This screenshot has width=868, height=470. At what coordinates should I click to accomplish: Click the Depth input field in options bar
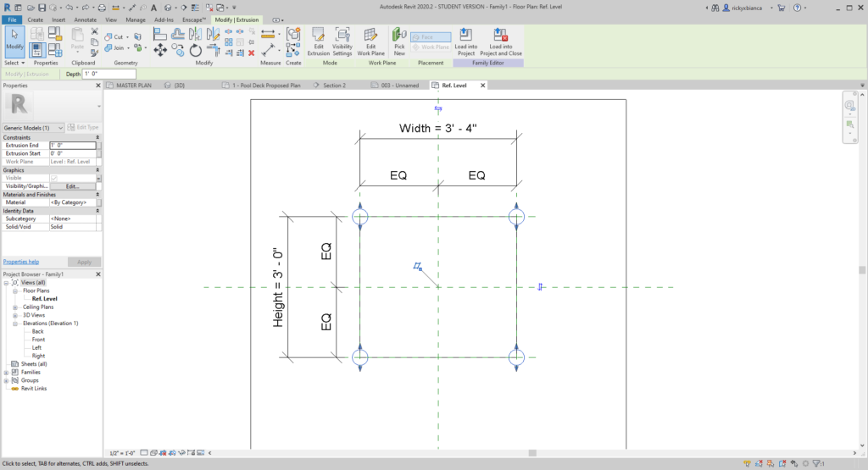click(109, 74)
